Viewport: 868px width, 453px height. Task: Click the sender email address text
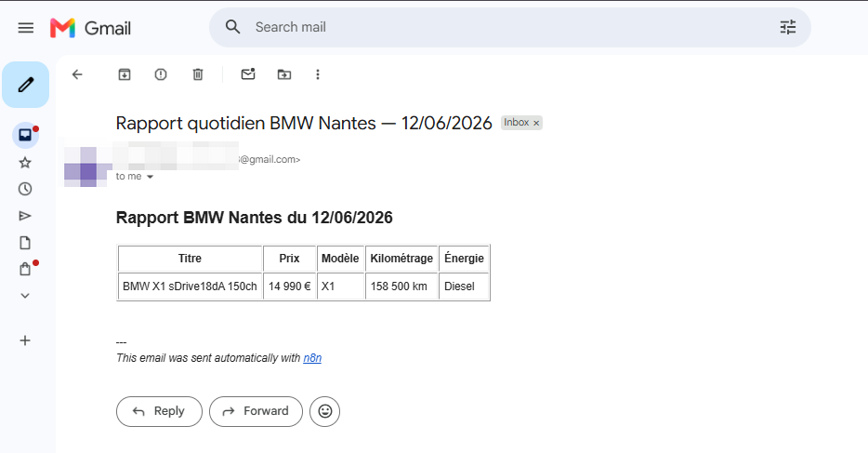coord(269,159)
